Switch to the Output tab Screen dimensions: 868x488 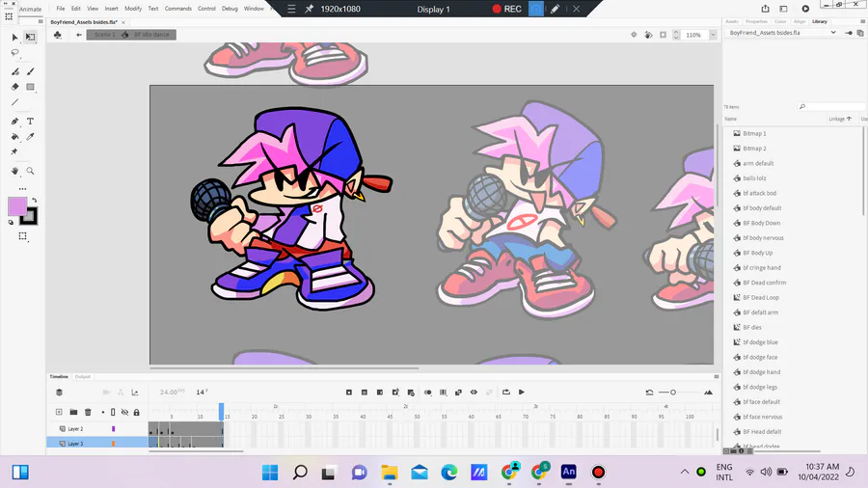click(83, 377)
